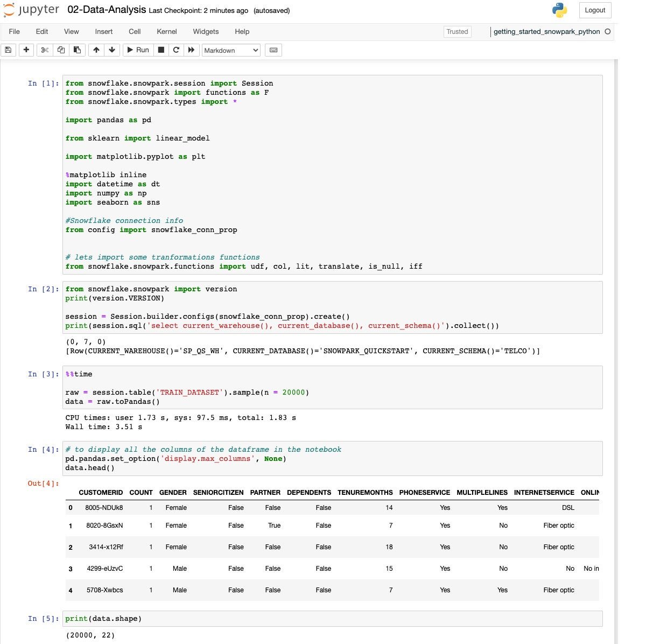Move selected cell up arrow
Viewport: 646px width, 644px height.
(x=96, y=50)
